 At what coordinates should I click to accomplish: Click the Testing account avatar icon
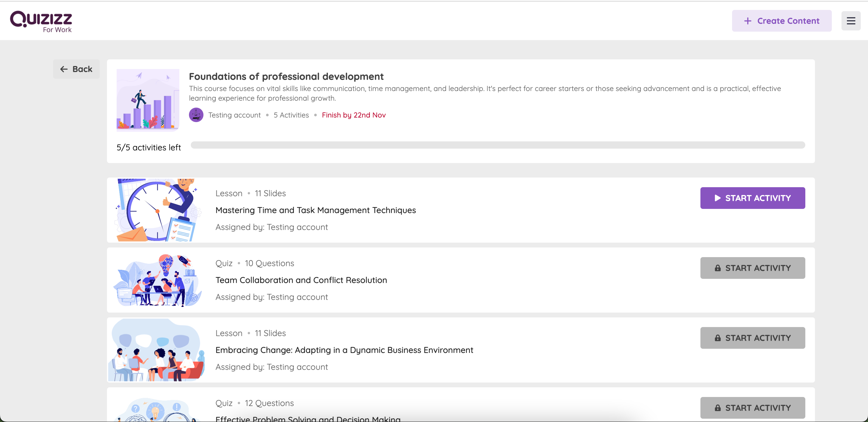(x=196, y=115)
